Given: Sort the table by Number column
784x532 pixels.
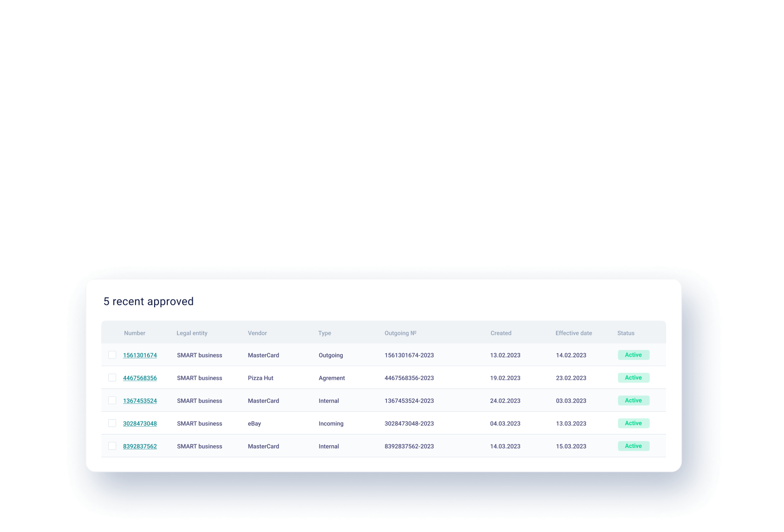Looking at the screenshot, I should pyautogui.click(x=135, y=333).
